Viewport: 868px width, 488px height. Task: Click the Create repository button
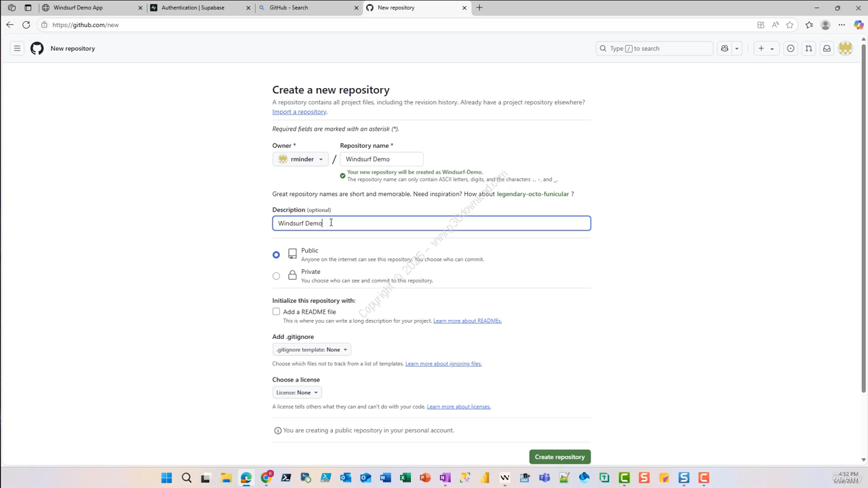pos(559,457)
